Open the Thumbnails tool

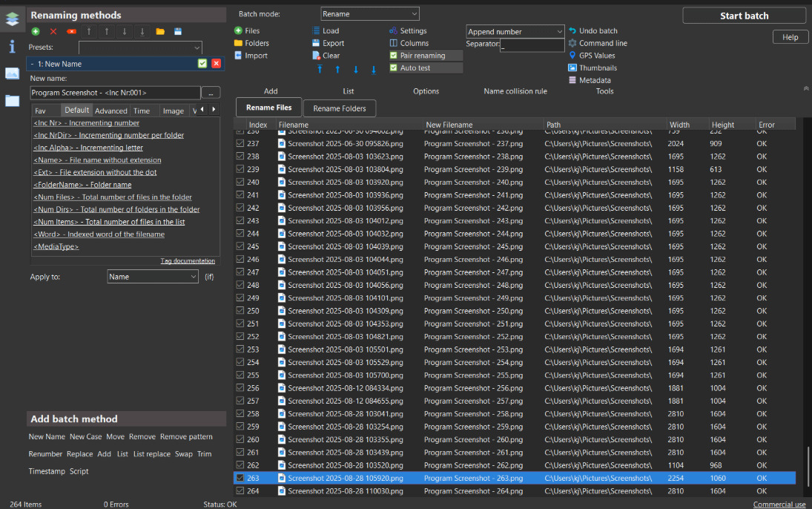(x=597, y=68)
